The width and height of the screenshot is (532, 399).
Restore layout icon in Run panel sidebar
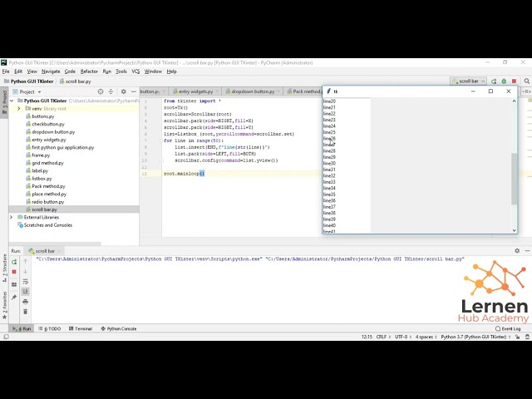coord(14,284)
